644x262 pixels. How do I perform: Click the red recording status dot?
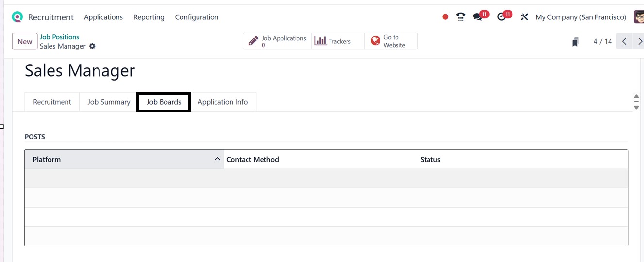[x=446, y=17]
